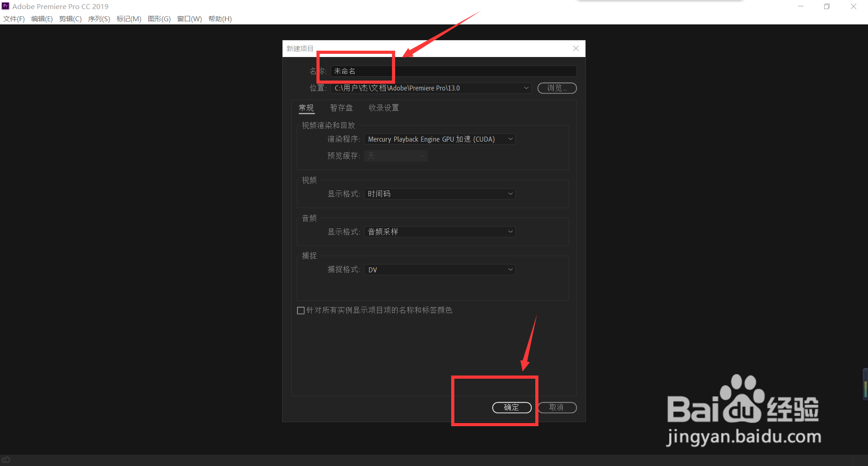Open the 音频 显示格式 音频采样 dropdown
Viewport: 868px width, 466px height.
(x=440, y=232)
